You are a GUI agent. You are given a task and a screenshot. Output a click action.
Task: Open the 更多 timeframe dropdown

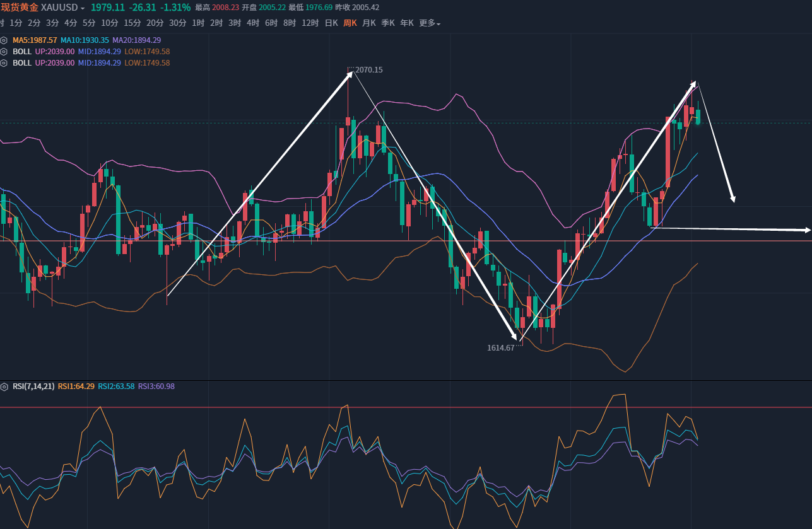pyautogui.click(x=430, y=23)
